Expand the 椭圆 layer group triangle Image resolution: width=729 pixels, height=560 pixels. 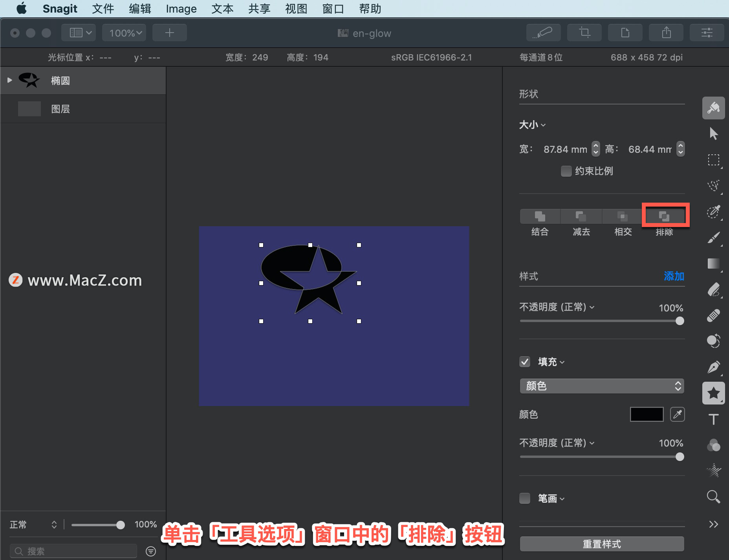10,80
